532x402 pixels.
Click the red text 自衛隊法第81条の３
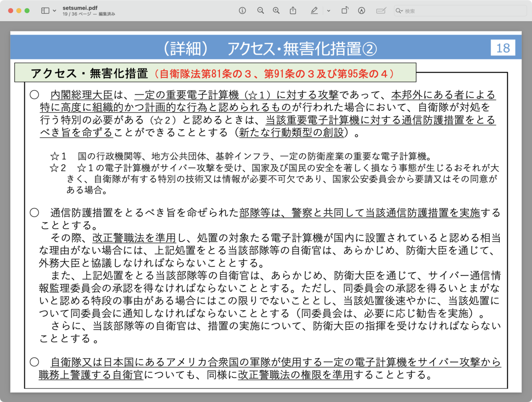click(206, 74)
